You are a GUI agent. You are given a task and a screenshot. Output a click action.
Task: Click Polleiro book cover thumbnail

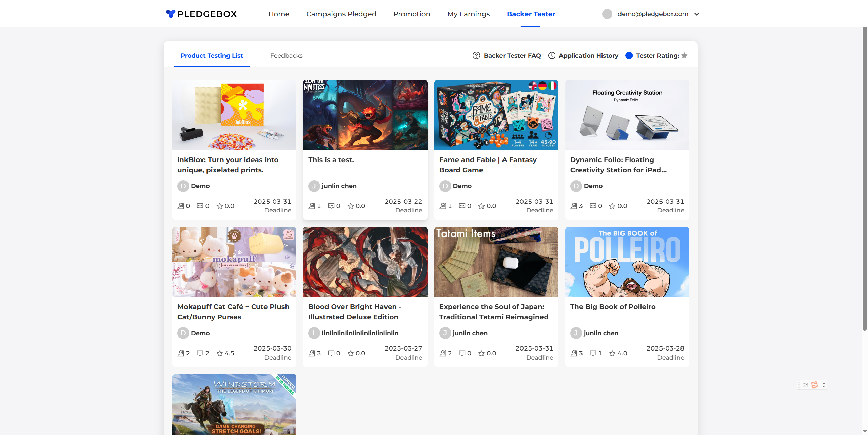click(627, 262)
